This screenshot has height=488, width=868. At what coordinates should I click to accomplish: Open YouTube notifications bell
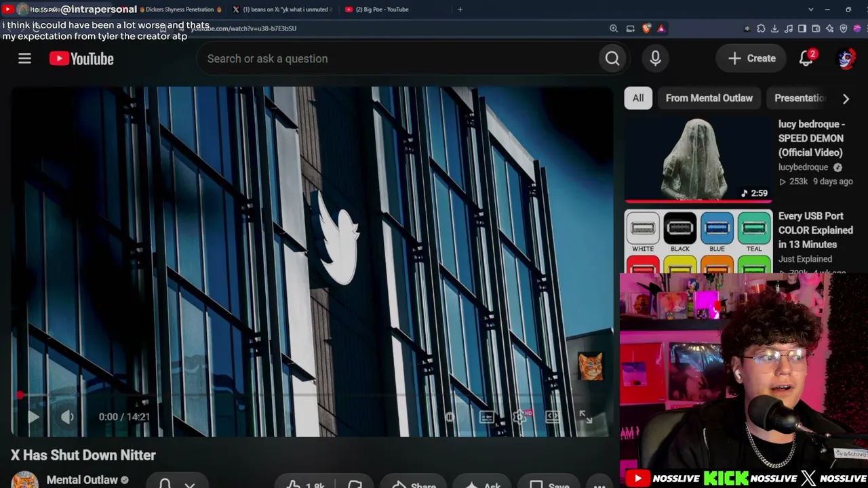point(806,59)
